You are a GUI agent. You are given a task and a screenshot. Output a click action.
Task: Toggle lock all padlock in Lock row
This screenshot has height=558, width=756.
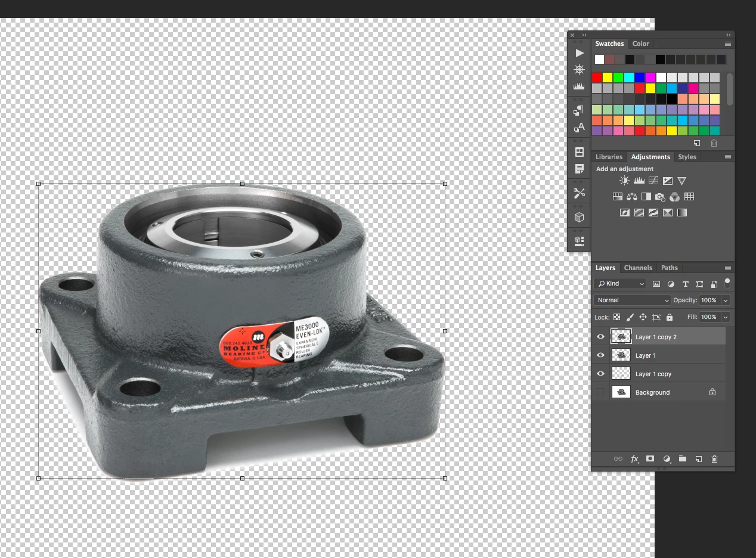click(x=670, y=317)
